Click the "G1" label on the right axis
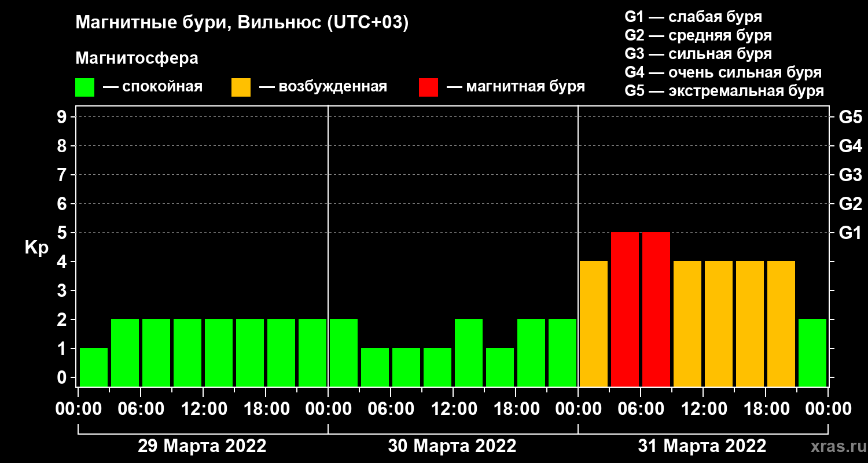The height and width of the screenshot is (463, 868). [851, 233]
